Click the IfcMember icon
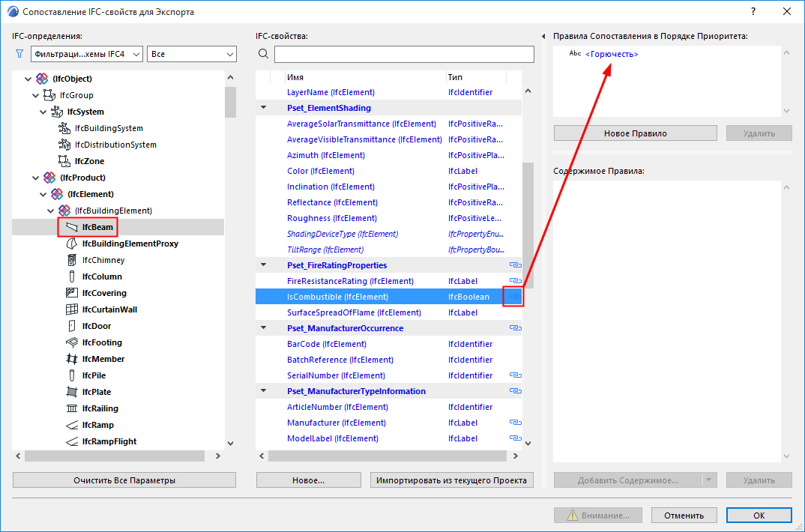This screenshot has width=805, height=532. [72, 359]
